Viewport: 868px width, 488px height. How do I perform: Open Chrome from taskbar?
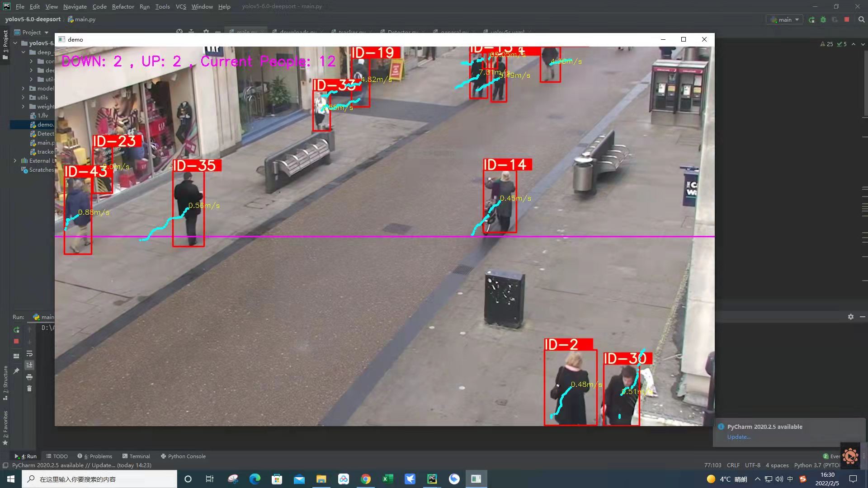point(366,479)
